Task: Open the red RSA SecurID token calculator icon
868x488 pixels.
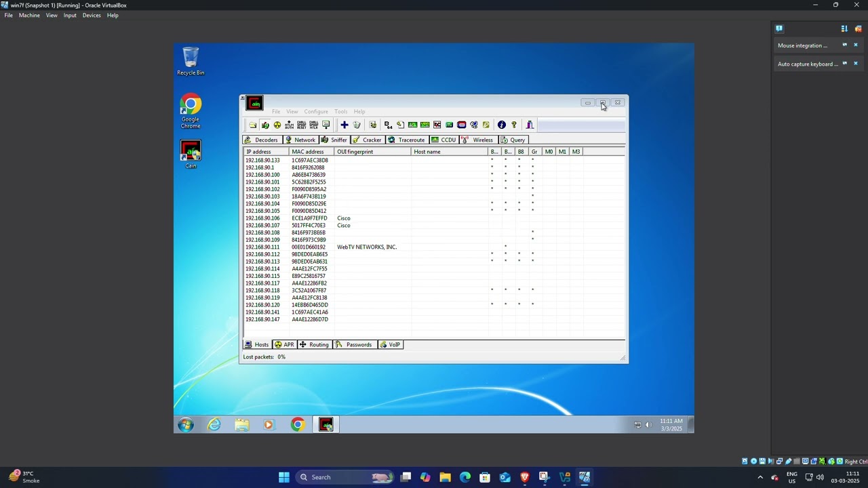Action: [462, 125]
